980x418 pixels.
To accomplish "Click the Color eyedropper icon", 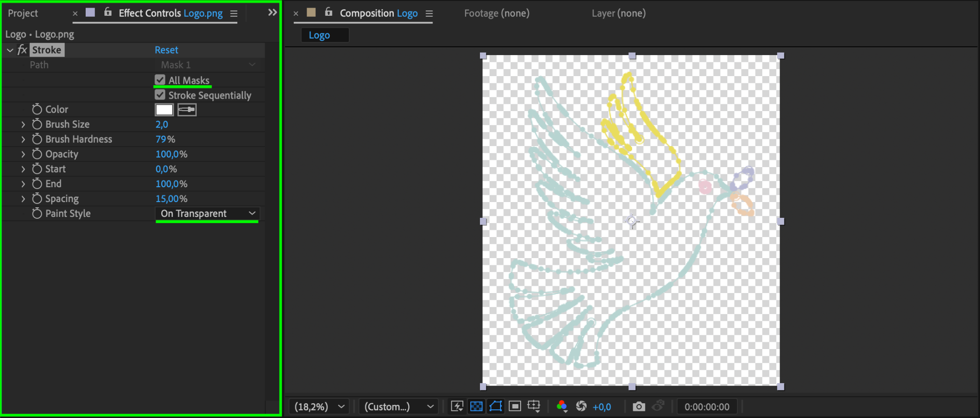I will tap(187, 110).
